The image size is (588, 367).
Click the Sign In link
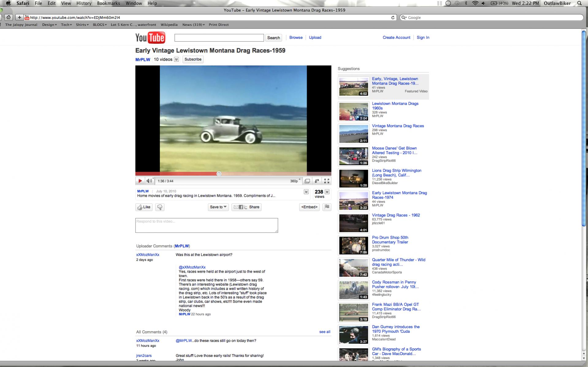point(423,37)
